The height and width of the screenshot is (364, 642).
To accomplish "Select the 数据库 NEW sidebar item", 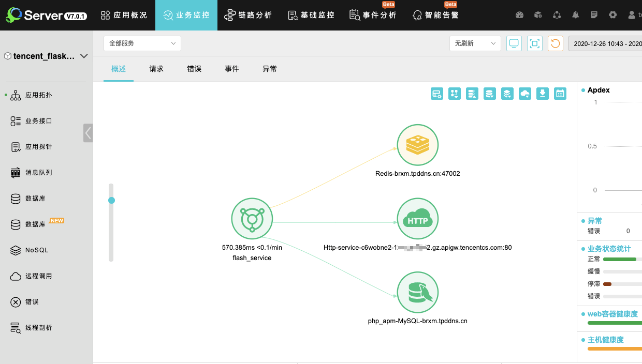I will click(x=36, y=224).
